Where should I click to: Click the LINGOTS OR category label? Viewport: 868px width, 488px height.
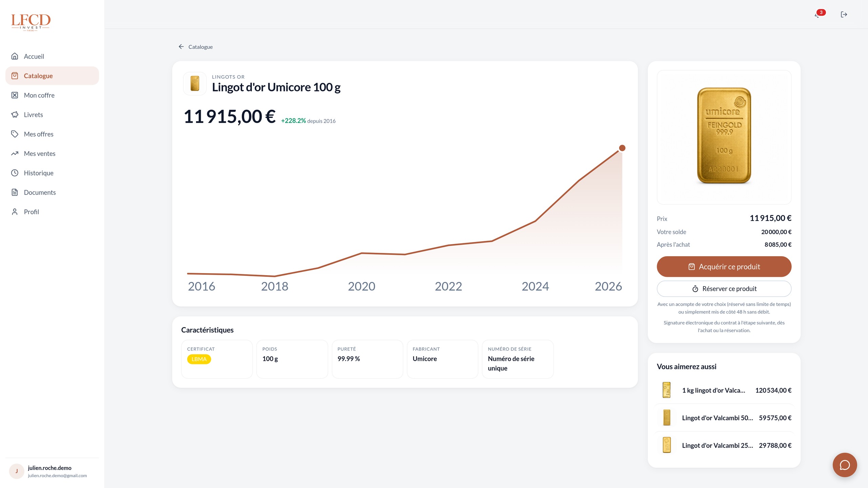[228, 77]
